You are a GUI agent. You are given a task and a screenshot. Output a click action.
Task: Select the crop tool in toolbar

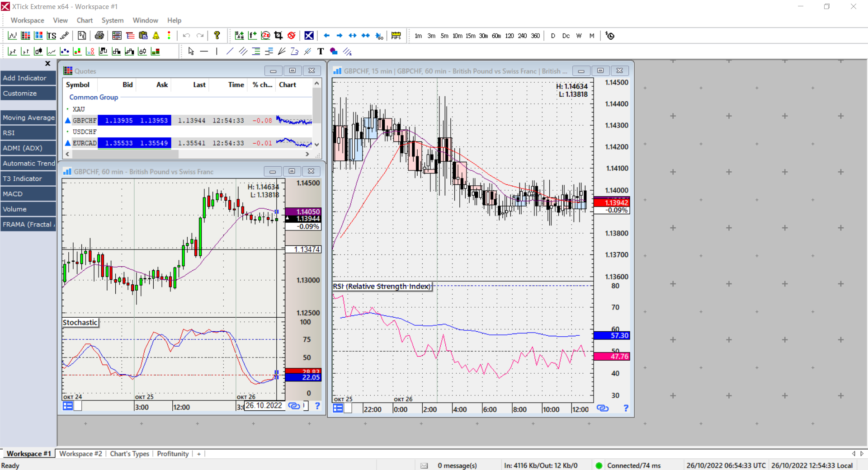pyautogui.click(x=278, y=36)
